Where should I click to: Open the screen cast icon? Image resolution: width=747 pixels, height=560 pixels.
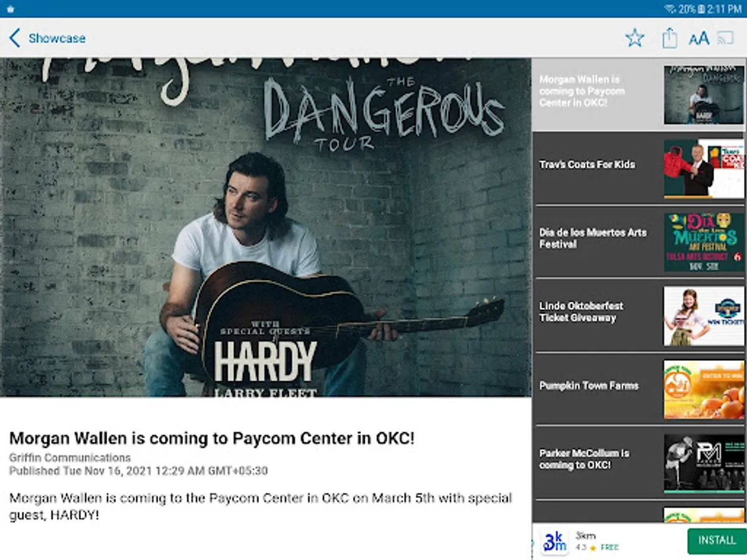click(726, 37)
